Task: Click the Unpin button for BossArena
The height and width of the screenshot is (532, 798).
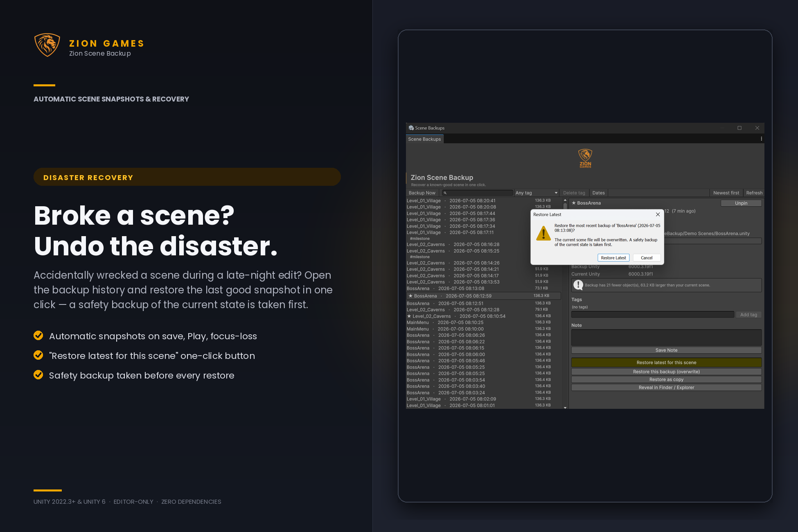Action: coord(741,203)
